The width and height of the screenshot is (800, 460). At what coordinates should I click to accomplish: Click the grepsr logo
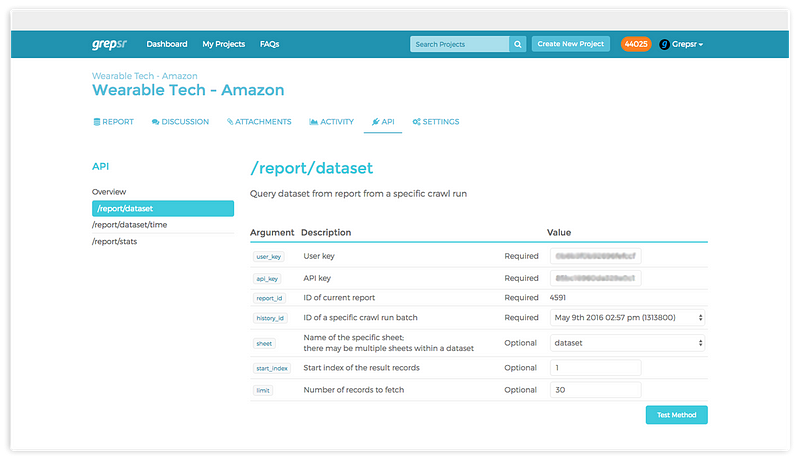click(x=109, y=44)
